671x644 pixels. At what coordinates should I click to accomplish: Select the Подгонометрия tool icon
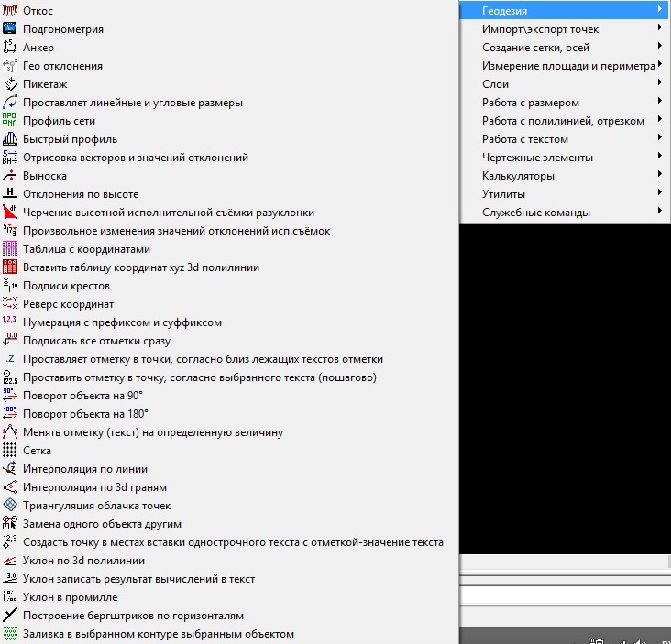click(x=10, y=29)
